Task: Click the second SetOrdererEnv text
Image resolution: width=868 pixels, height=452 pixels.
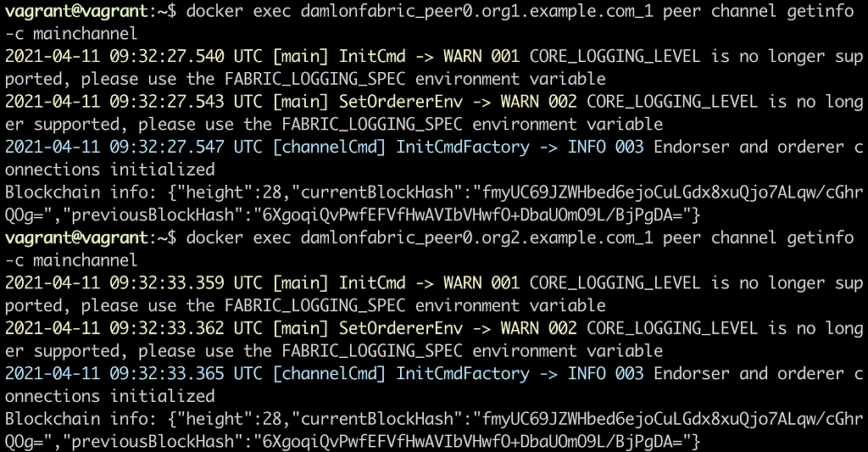Action: [x=401, y=328]
